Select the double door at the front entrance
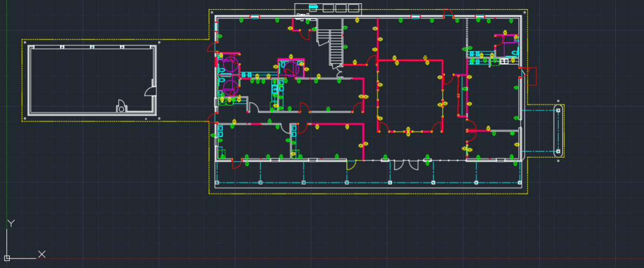The height and width of the screenshot is (268, 644). tap(406, 165)
